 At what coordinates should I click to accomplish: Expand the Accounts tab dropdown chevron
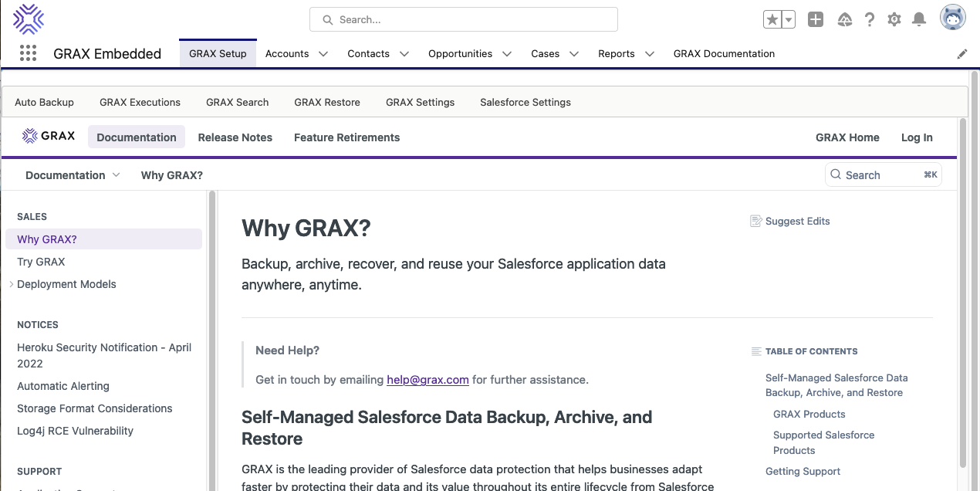[323, 54]
